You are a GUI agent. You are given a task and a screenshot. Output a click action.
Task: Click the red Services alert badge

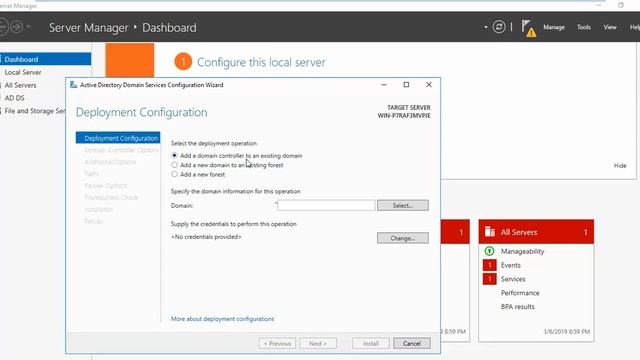point(489,279)
